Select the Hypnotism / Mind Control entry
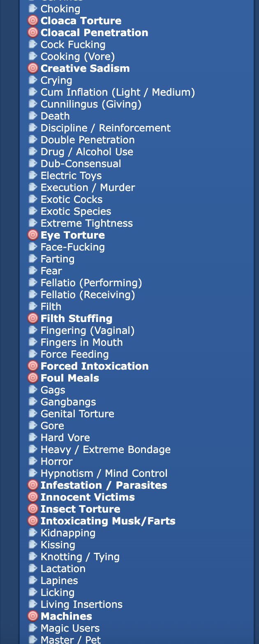Viewport: 259px width, 644px height. [x=104, y=474]
